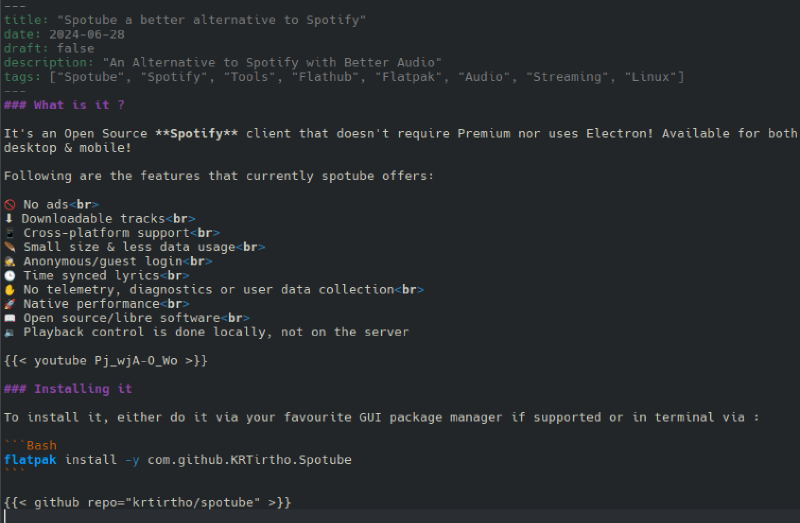Image resolution: width=800 pixels, height=523 pixels.
Task: Click the rocket emoji before "Native performance"
Action: click(9, 303)
